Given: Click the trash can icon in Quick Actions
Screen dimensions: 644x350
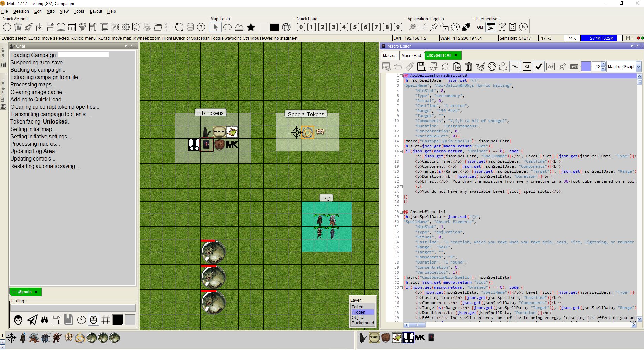Looking at the screenshot, I should [18, 27].
